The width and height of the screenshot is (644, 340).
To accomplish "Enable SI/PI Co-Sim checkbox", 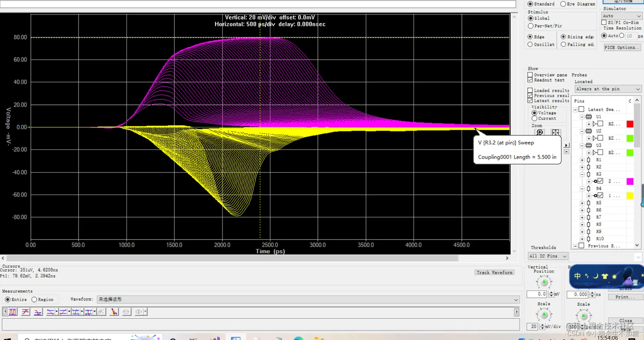I will click(604, 22).
